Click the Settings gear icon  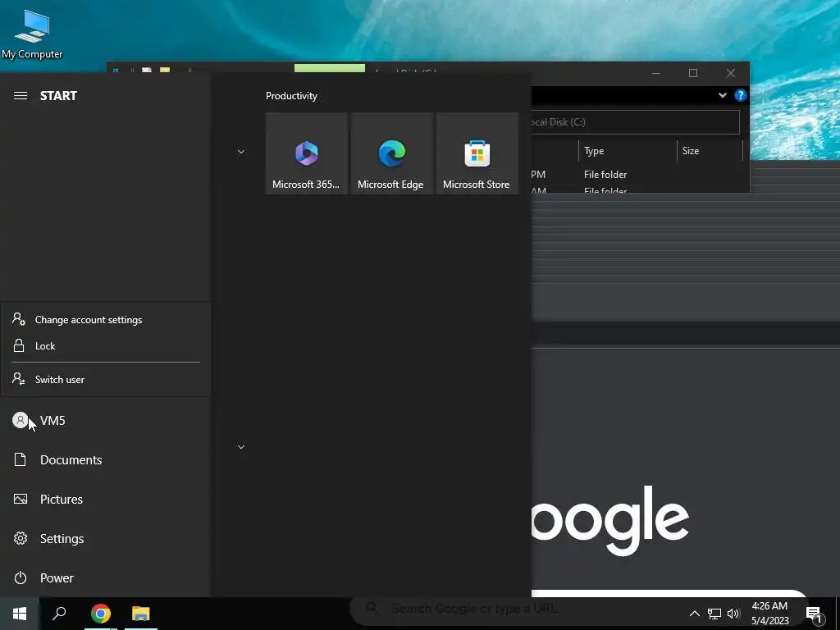pyautogui.click(x=21, y=538)
